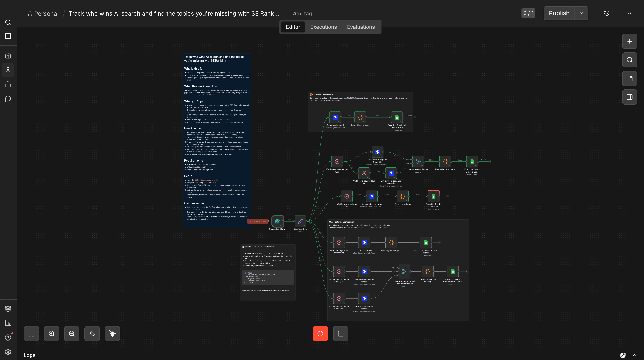Open workflow history via the clock icon
Viewport: 644px width, 360px height.
point(607,13)
